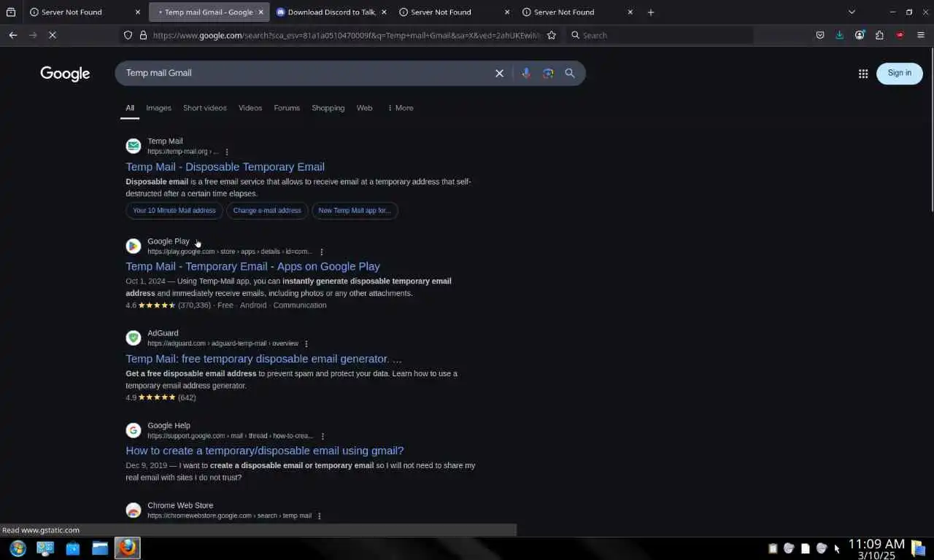Open the Extensions puzzle icon
The height and width of the screenshot is (560, 934).
[879, 35]
